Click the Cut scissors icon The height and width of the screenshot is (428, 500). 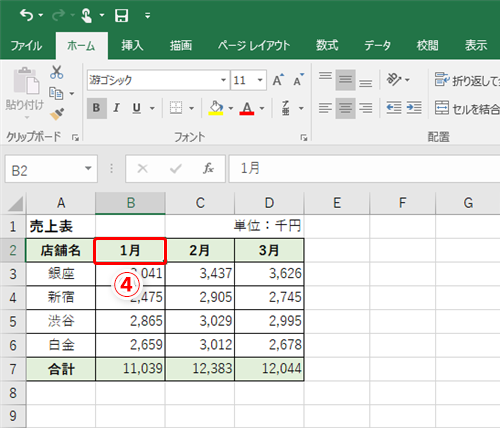click(57, 72)
